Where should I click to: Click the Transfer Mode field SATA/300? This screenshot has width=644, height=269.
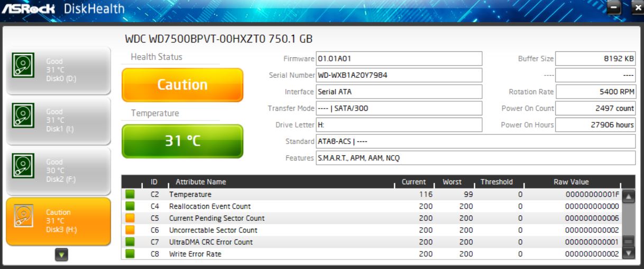[x=399, y=108]
